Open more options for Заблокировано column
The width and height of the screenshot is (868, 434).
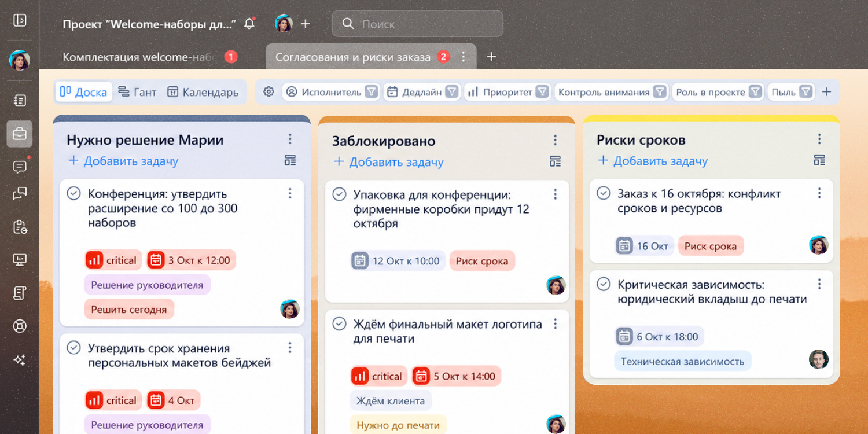[555, 140]
